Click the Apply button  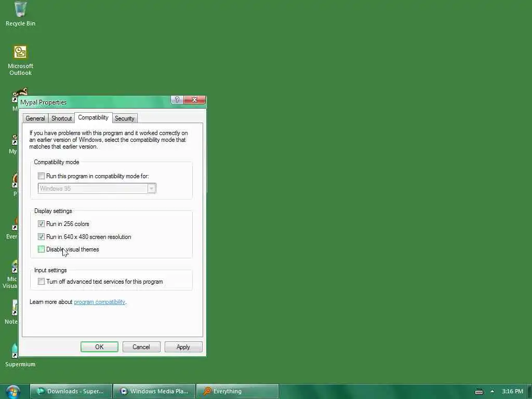183,347
